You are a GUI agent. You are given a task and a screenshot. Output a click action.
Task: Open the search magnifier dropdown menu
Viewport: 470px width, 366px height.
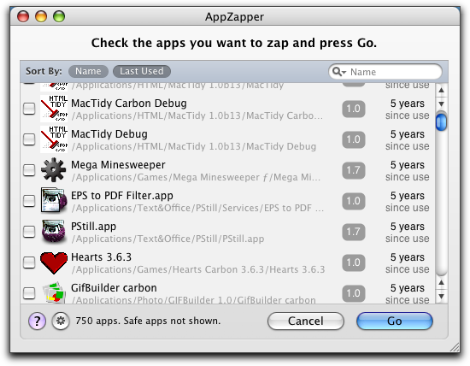pyautogui.click(x=340, y=72)
